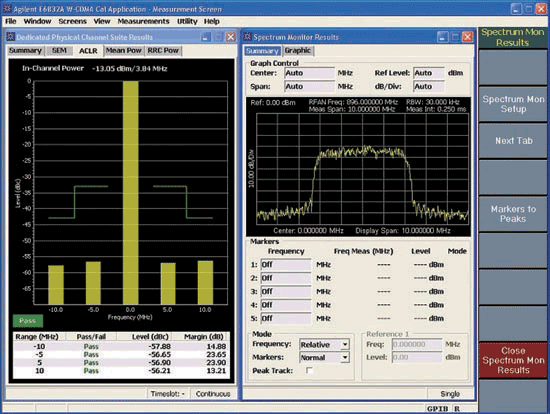Click the Spectrum Mon Setup softkey
This screenshot has width=550, height=414.
coord(513,104)
